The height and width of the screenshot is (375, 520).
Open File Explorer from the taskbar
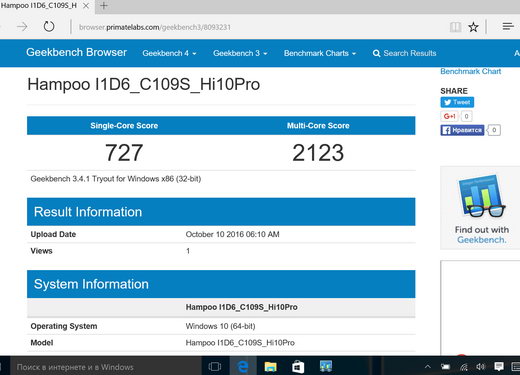pos(270,367)
